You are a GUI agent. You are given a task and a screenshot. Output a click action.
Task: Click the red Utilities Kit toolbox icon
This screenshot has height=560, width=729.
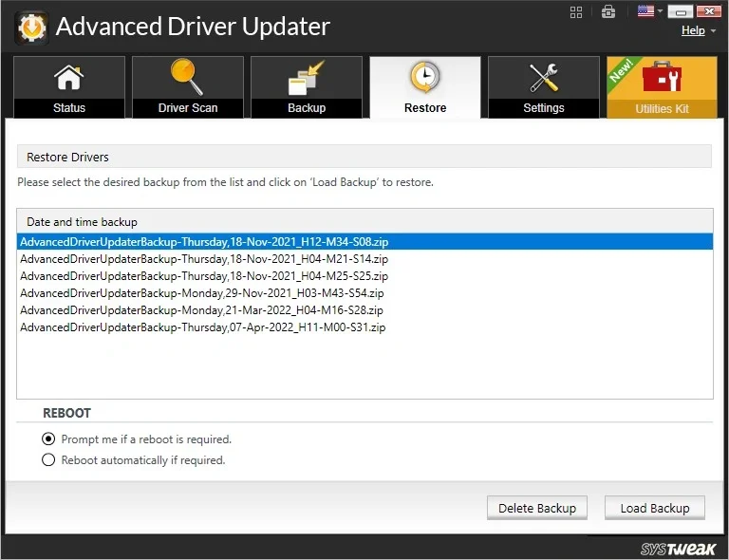662,77
